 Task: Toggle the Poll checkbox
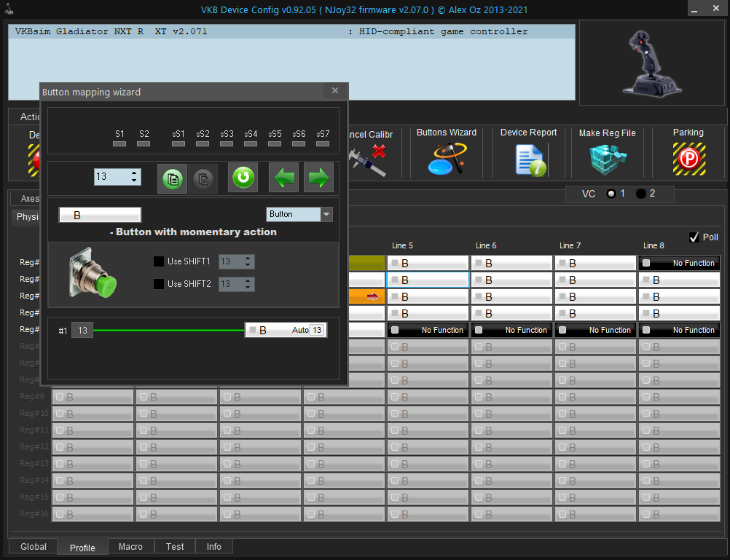[694, 237]
